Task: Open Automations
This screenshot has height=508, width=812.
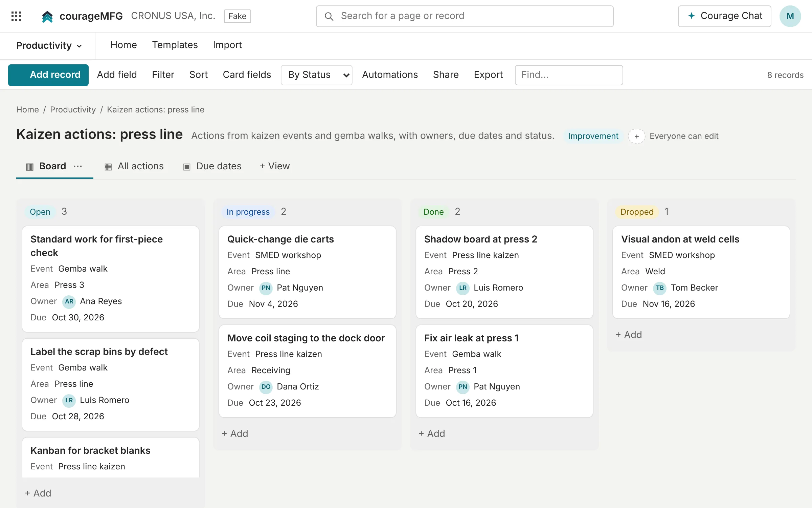Action: click(x=390, y=75)
